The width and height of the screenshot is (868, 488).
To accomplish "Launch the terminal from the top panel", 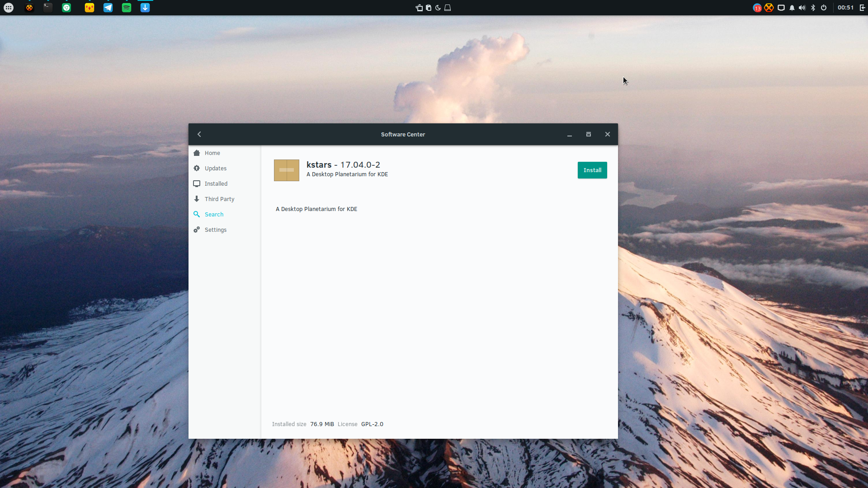I will pyautogui.click(x=48, y=8).
